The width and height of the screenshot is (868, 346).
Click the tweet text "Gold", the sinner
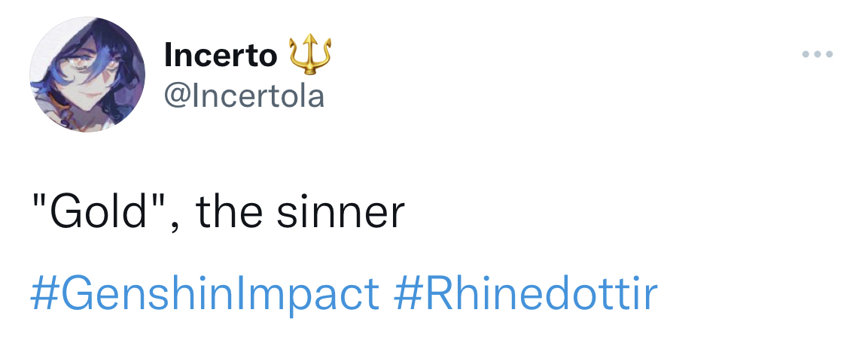coord(218,213)
